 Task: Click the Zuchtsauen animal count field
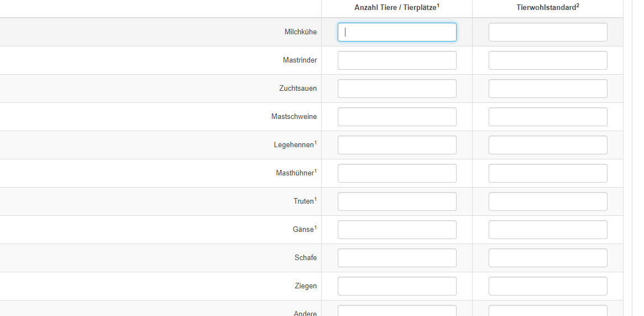(397, 89)
